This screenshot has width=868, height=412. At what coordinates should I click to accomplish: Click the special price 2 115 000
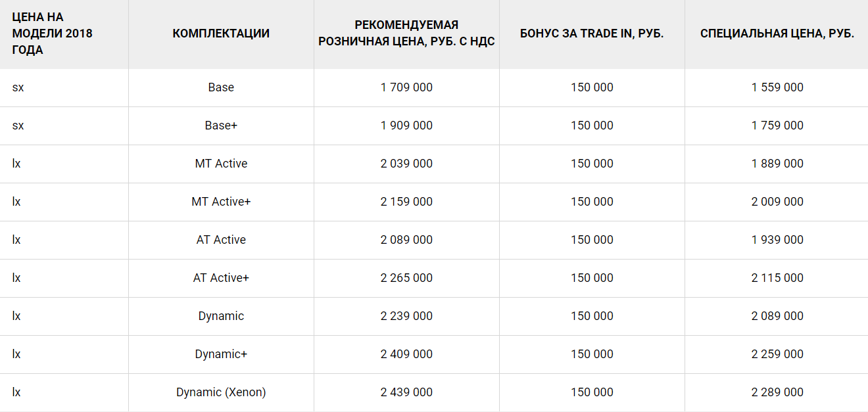[777, 278]
